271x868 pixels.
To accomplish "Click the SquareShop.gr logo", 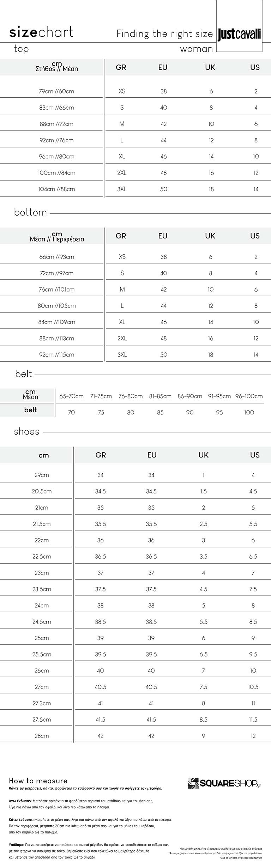I will tap(224, 783).
